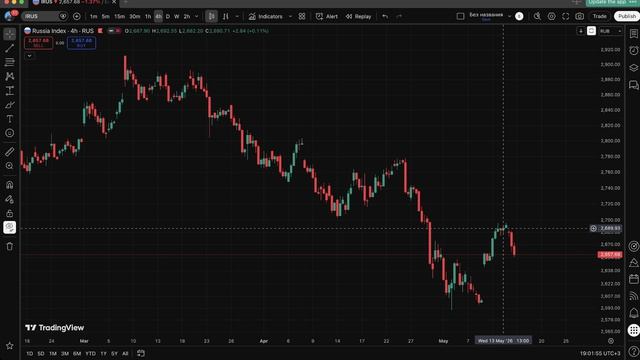Set date range to 1D
Screen dimensions: 640x360
[x=29, y=353]
